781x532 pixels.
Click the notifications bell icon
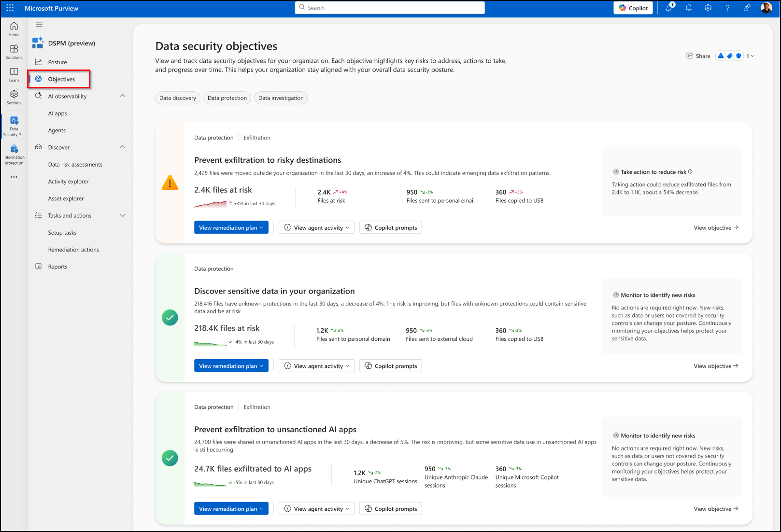point(689,8)
